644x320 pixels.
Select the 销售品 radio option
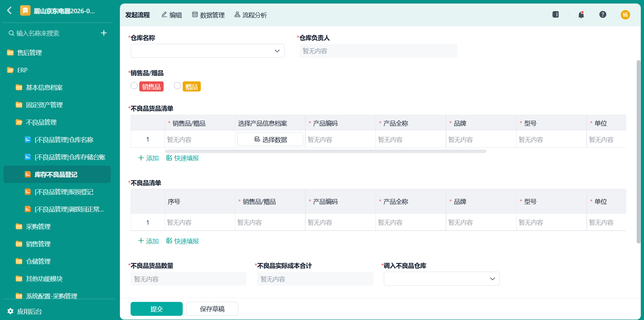click(134, 86)
